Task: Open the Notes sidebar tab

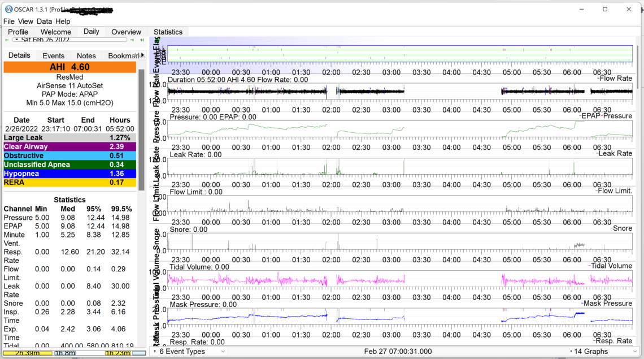Action: (86, 56)
